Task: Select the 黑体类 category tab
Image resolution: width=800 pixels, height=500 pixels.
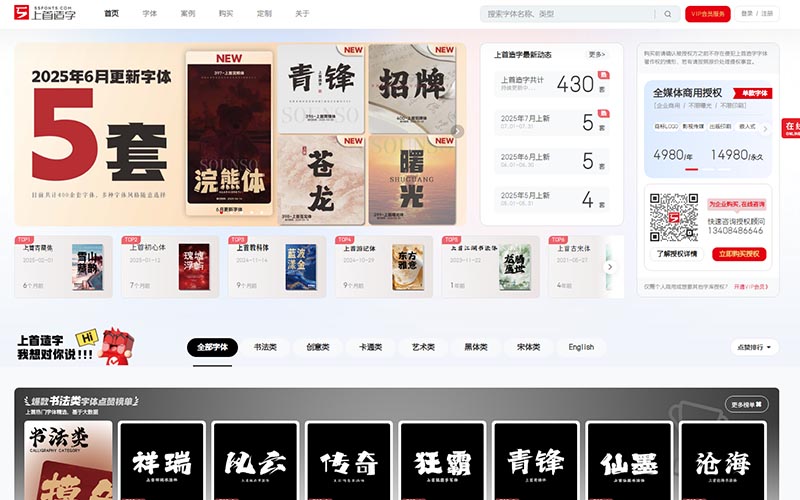Action: click(x=476, y=347)
